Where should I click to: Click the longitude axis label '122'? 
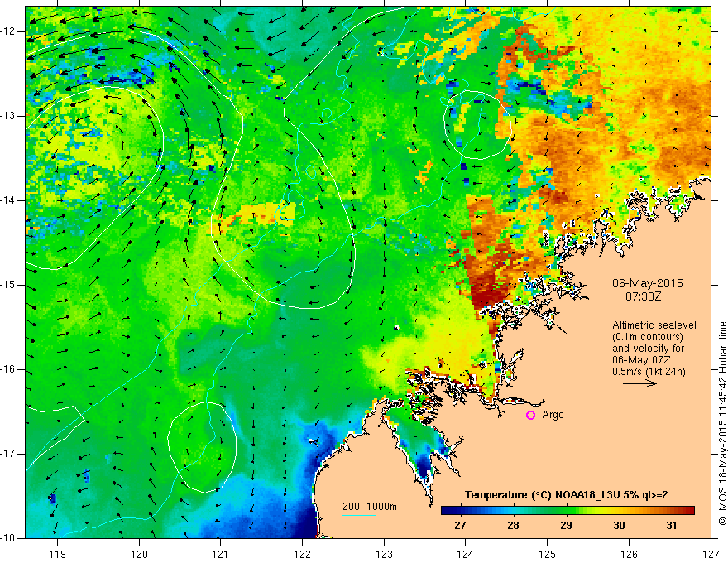point(302,554)
